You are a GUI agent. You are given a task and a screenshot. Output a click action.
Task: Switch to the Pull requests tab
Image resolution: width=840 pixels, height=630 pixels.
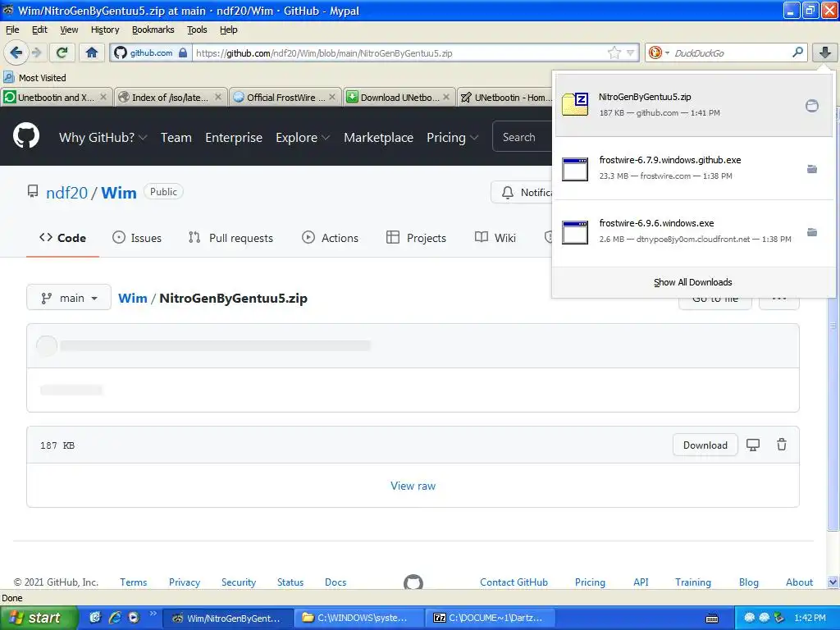pos(231,238)
